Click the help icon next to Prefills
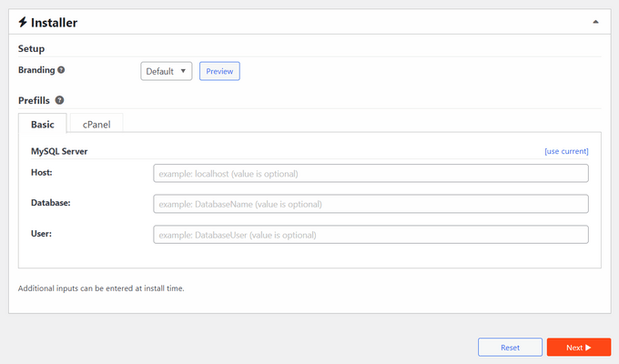The image size is (619, 364). 59,100
